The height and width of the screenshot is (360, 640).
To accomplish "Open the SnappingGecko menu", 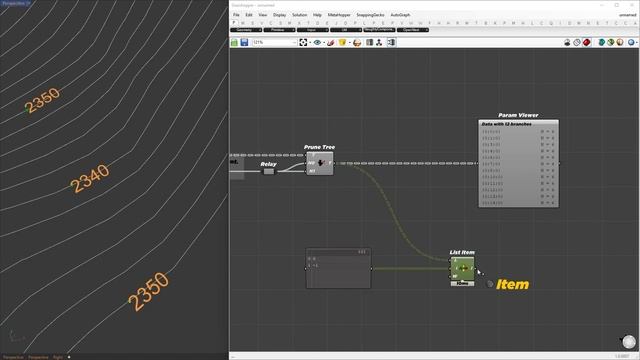I will 370,15.
